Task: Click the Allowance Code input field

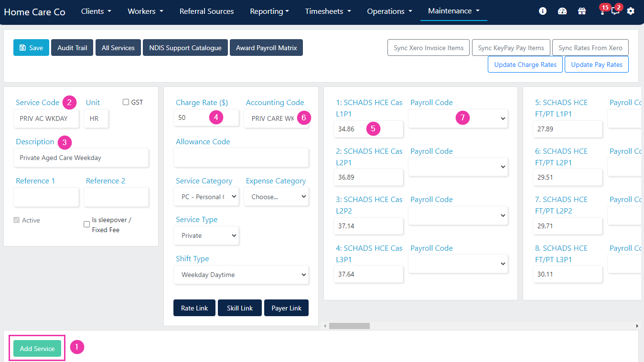Action: pyautogui.click(x=241, y=158)
